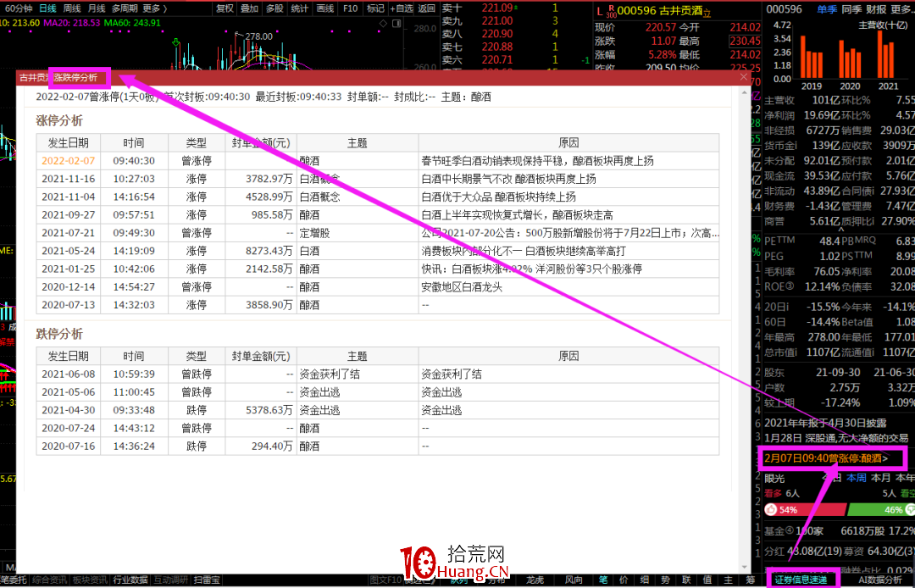915x588 pixels.
Task: Click the 定增股 theme cell
Action: pyautogui.click(x=358, y=233)
